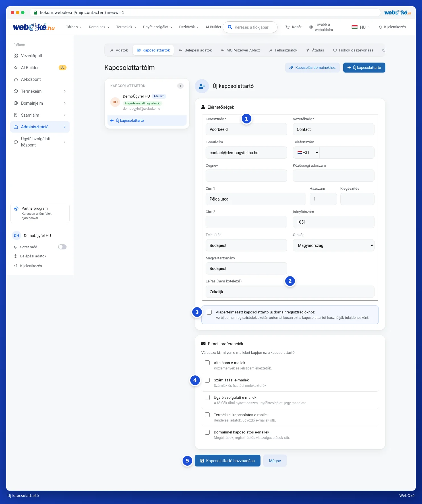Click the Partnerprogram euro icon
This screenshot has height=504, width=422.
coord(16,208)
